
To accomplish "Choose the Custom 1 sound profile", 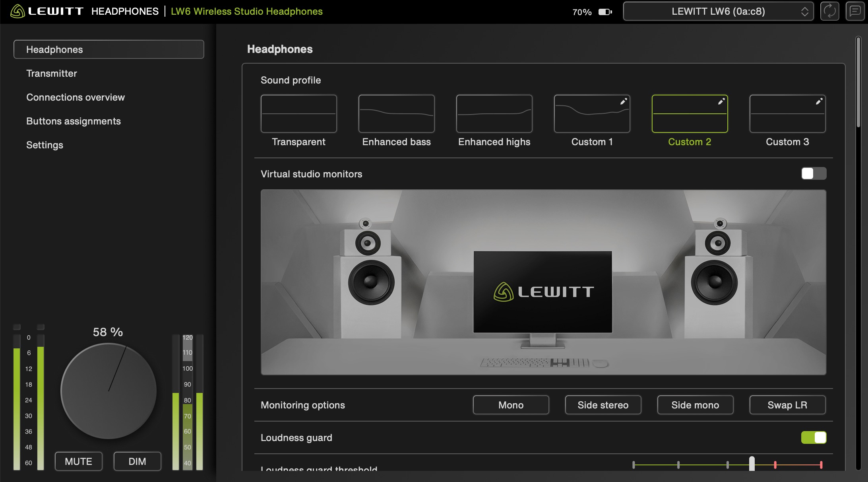I will click(592, 114).
